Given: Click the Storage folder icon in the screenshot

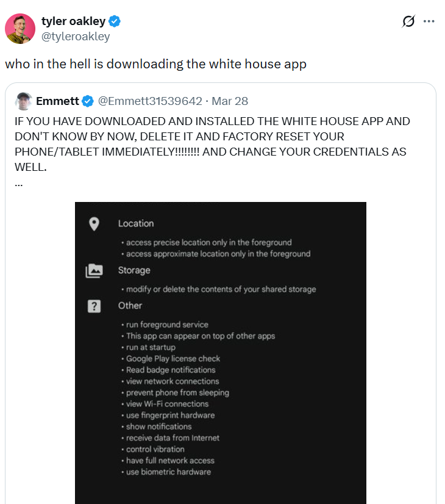Looking at the screenshot, I should pos(93,270).
